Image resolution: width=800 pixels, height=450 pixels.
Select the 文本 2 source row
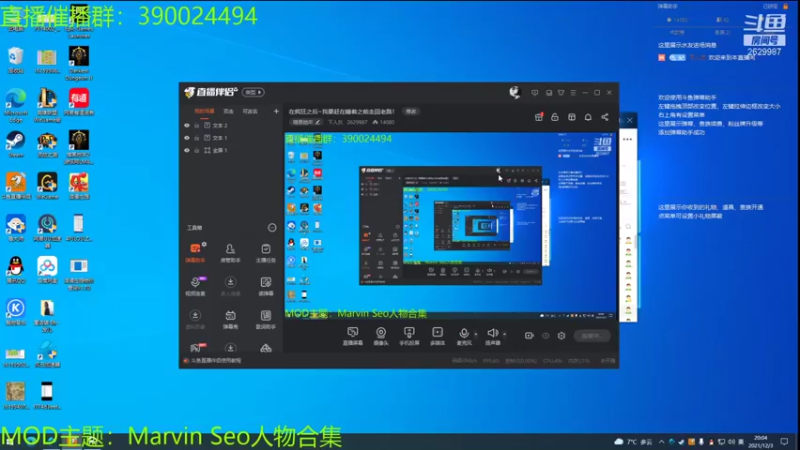coord(231,126)
